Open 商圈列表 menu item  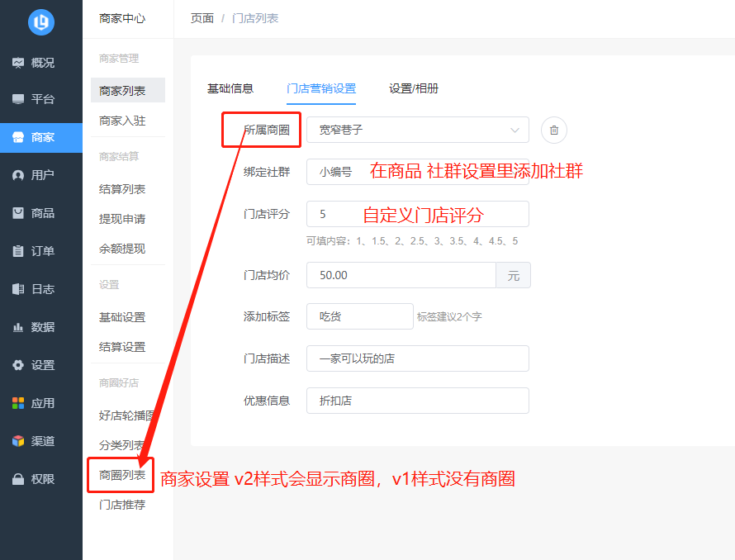(x=122, y=475)
